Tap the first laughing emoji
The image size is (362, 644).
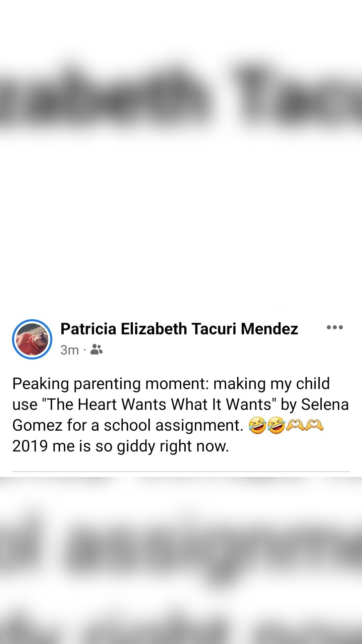tap(257, 426)
